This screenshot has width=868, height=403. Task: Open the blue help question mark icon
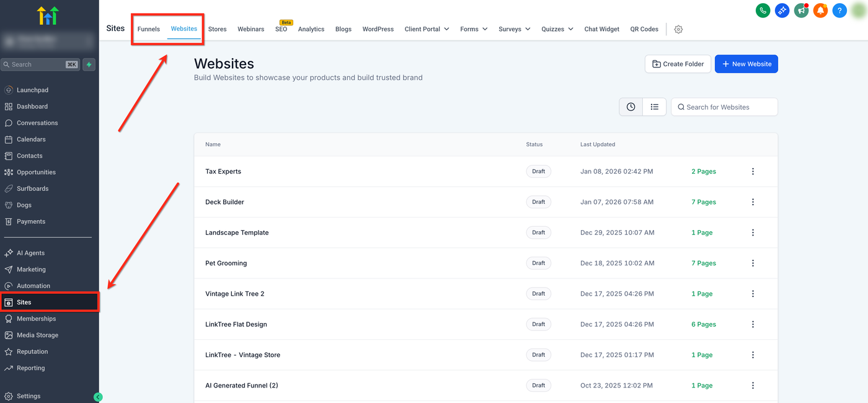tap(839, 11)
